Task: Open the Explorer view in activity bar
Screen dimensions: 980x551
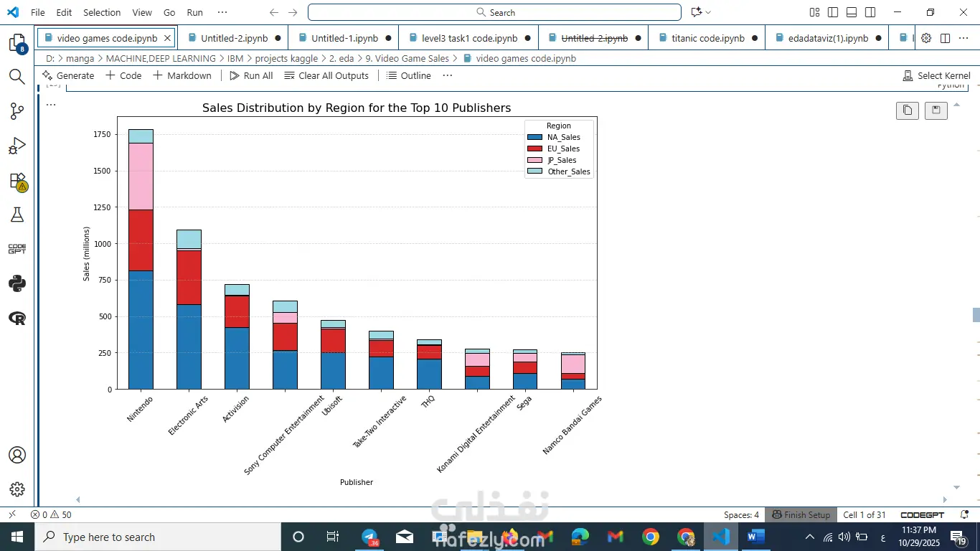Action: (17, 43)
